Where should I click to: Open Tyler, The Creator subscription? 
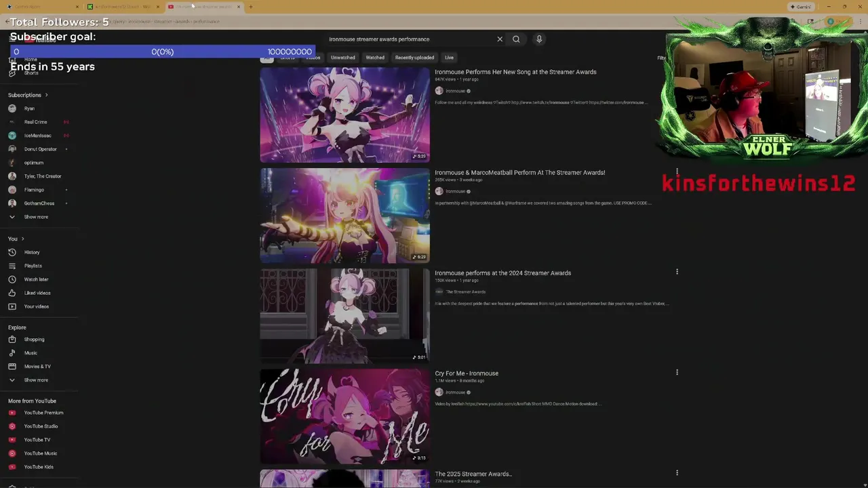point(42,176)
